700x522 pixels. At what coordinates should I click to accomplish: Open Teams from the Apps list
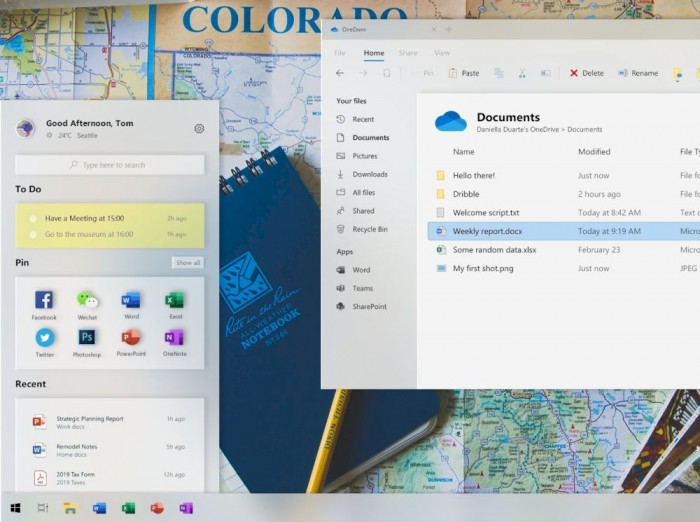(x=361, y=288)
